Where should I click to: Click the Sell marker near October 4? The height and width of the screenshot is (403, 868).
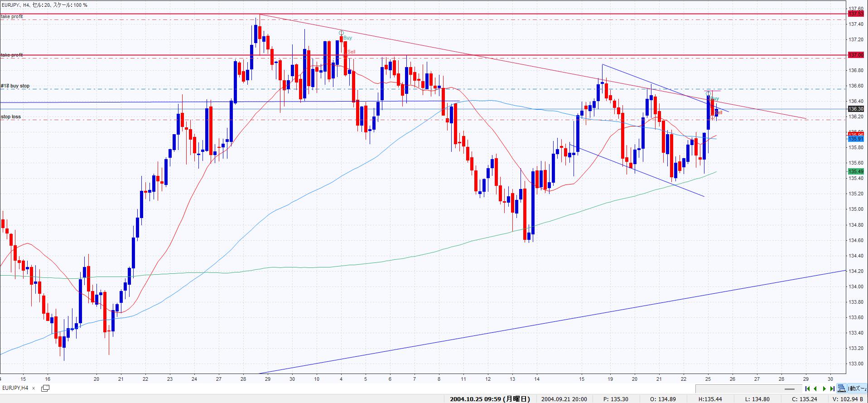[x=351, y=52]
